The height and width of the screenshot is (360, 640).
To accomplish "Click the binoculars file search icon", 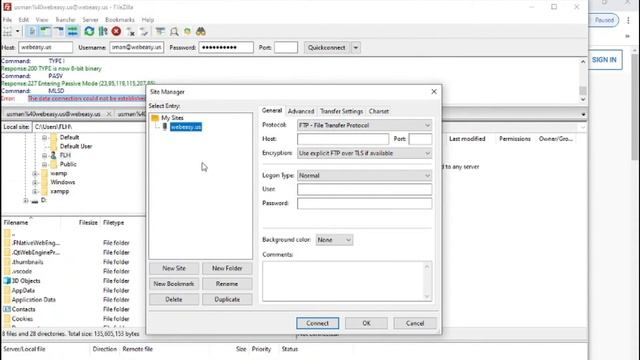I will coord(200,31).
